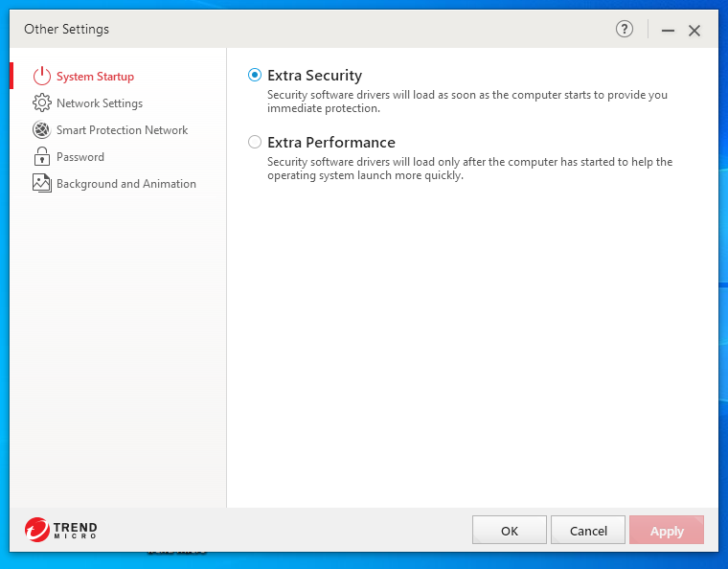This screenshot has width=728, height=569.
Task: Select the Extra Security radio button
Action: pyautogui.click(x=255, y=75)
